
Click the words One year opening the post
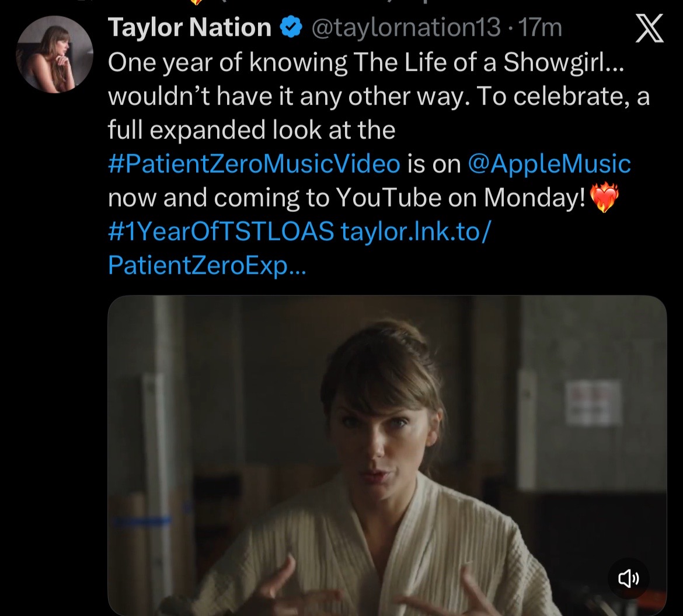click(x=162, y=64)
